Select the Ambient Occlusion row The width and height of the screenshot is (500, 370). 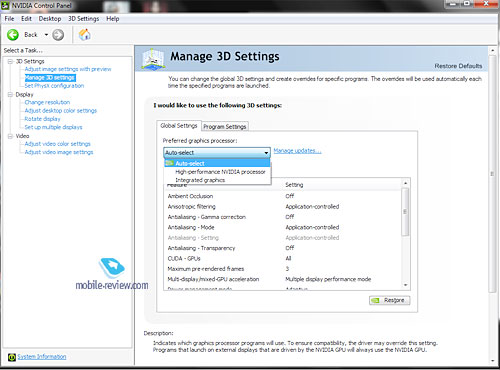283,196
